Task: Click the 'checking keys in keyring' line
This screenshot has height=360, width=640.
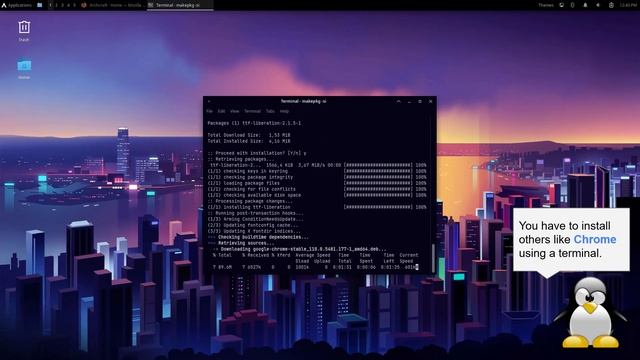Action: pos(248,171)
